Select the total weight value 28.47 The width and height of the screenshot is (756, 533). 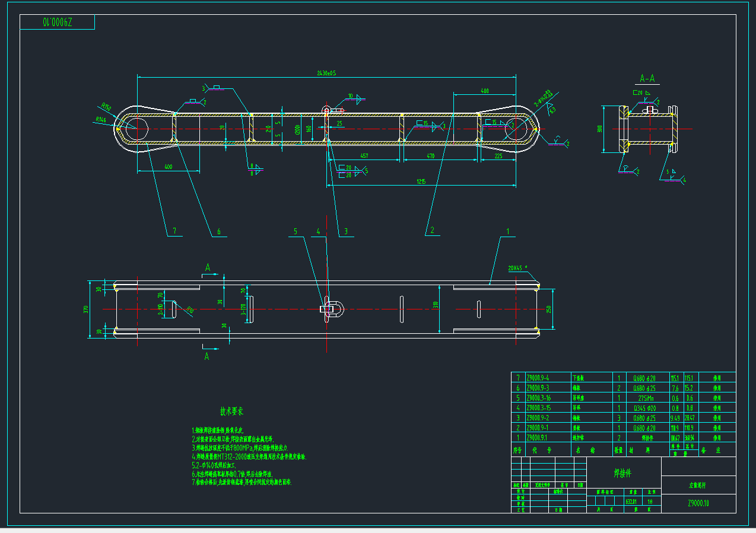click(x=690, y=417)
